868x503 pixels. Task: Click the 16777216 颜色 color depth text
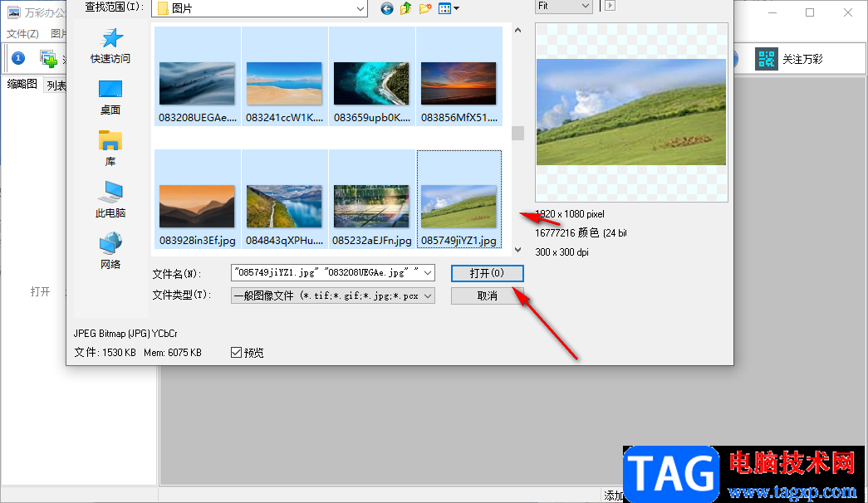[x=581, y=233]
